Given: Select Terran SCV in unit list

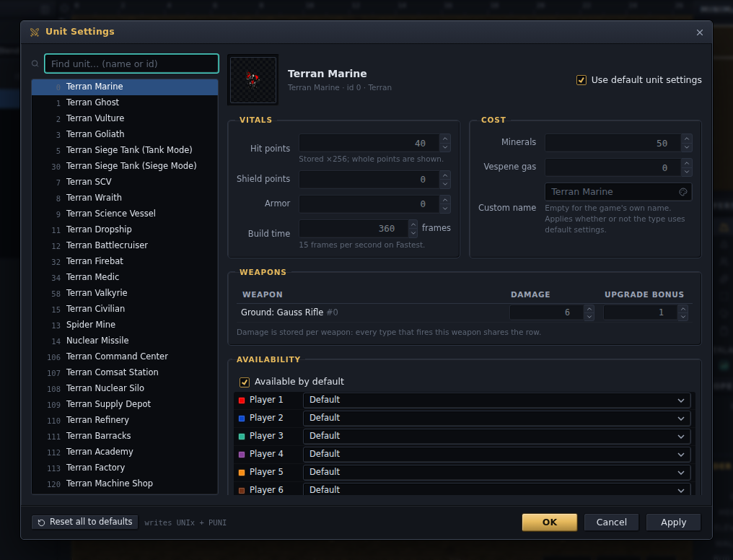Looking at the screenshot, I should (125, 182).
